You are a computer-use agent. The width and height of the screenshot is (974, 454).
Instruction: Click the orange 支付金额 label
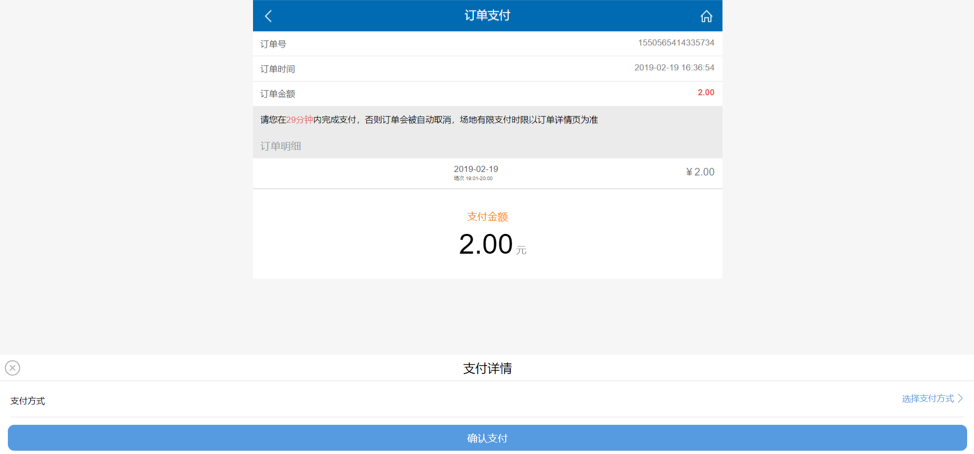click(487, 217)
